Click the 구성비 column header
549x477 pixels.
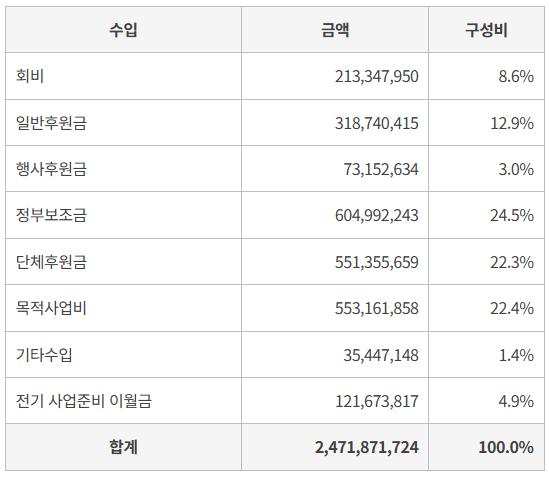click(x=486, y=30)
